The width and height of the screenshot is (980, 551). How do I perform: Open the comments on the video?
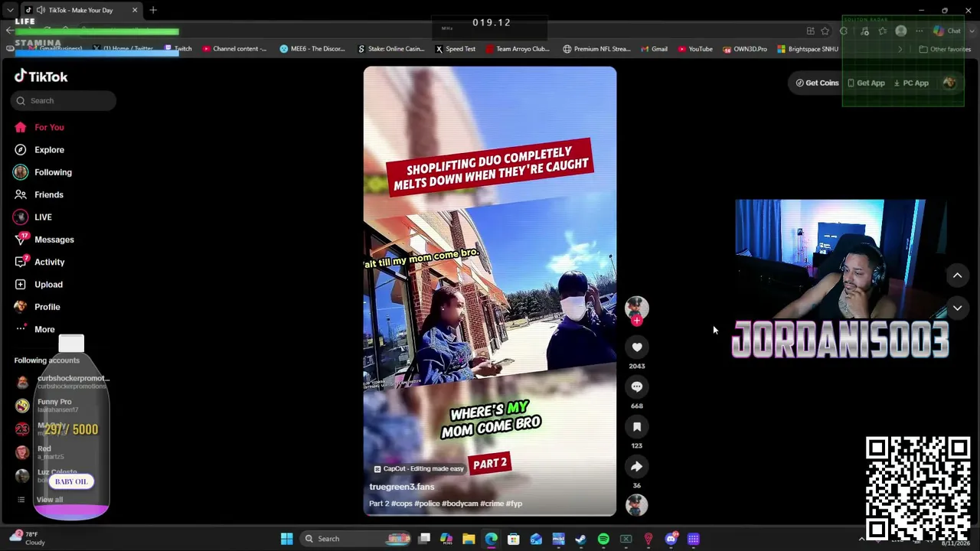pyautogui.click(x=637, y=387)
